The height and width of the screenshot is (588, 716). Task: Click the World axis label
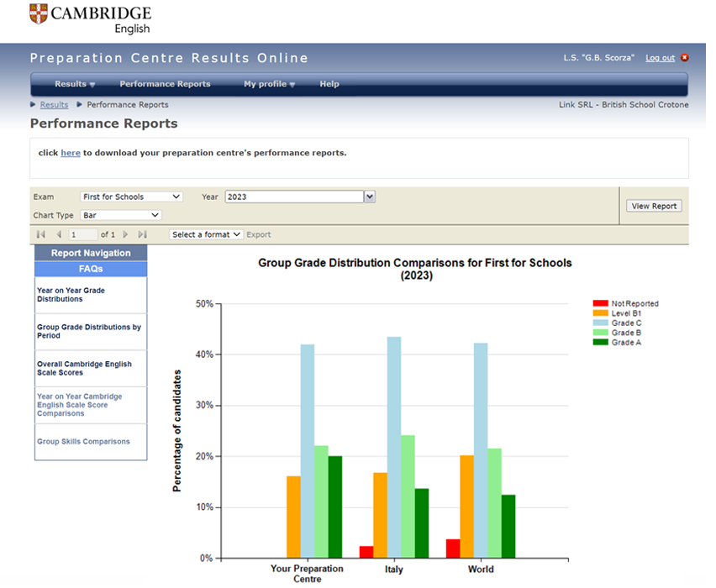(x=481, y=570)
